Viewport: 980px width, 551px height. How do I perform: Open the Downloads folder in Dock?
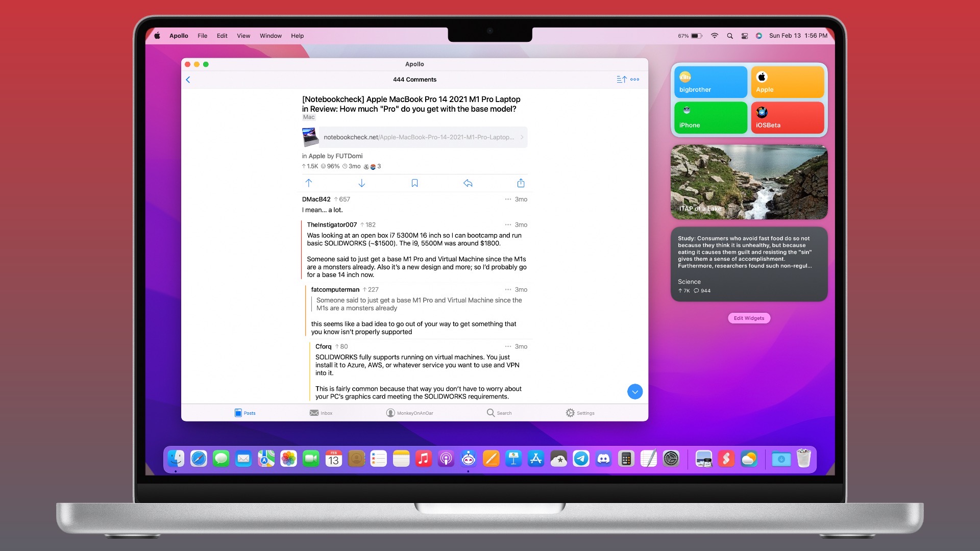click(781, 459)
